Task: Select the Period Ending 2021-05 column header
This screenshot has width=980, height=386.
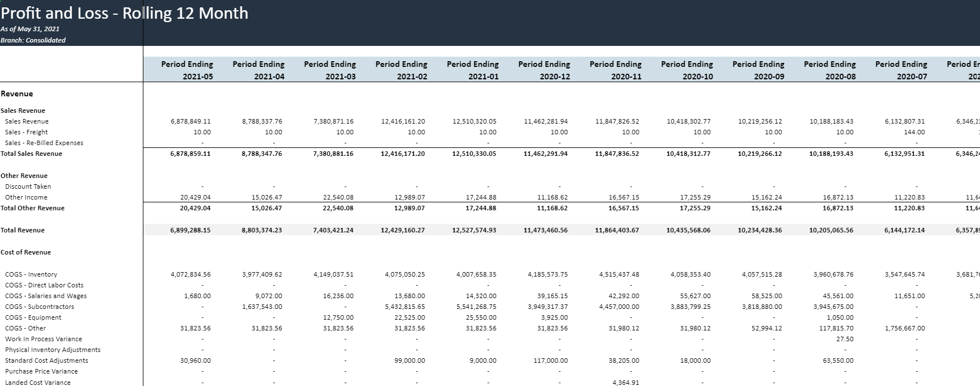Action: pyautogui.click(x=187, y=70)
